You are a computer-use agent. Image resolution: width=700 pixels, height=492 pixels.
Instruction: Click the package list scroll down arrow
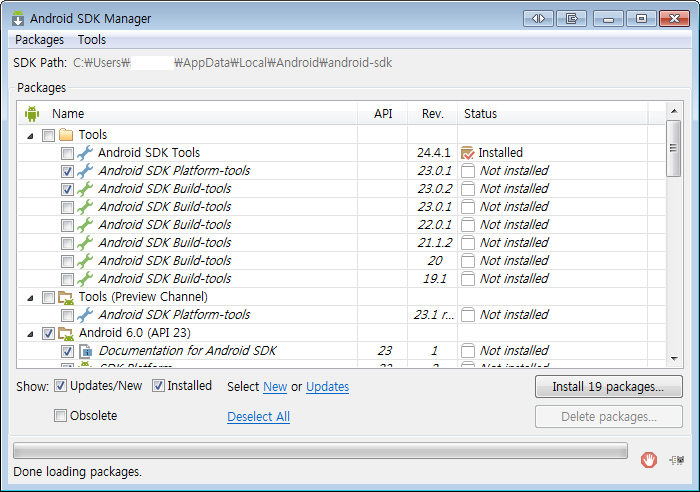(674, 359)
